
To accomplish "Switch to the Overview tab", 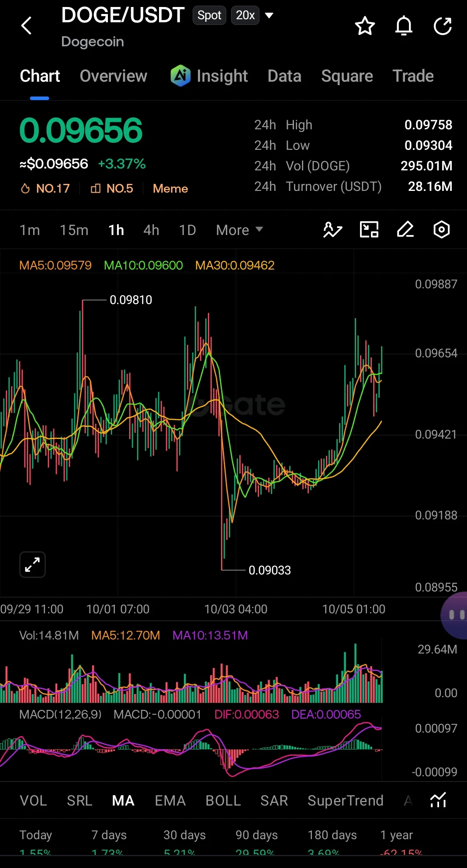I will pos(114,76).
